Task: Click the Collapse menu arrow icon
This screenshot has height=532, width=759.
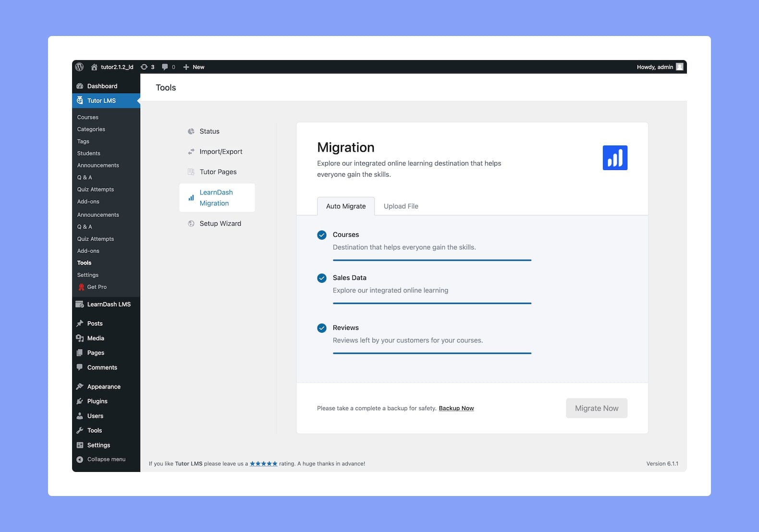Action: point(80,459)
